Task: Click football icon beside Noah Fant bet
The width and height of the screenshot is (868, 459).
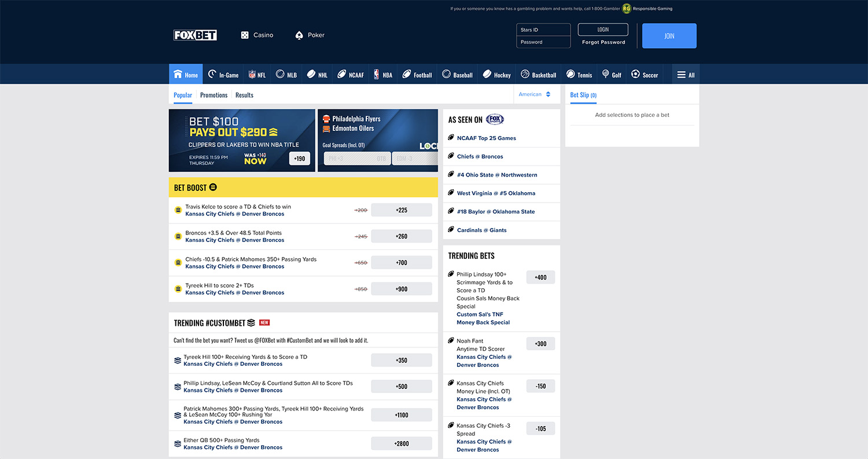Action: [x=451, y=340]
